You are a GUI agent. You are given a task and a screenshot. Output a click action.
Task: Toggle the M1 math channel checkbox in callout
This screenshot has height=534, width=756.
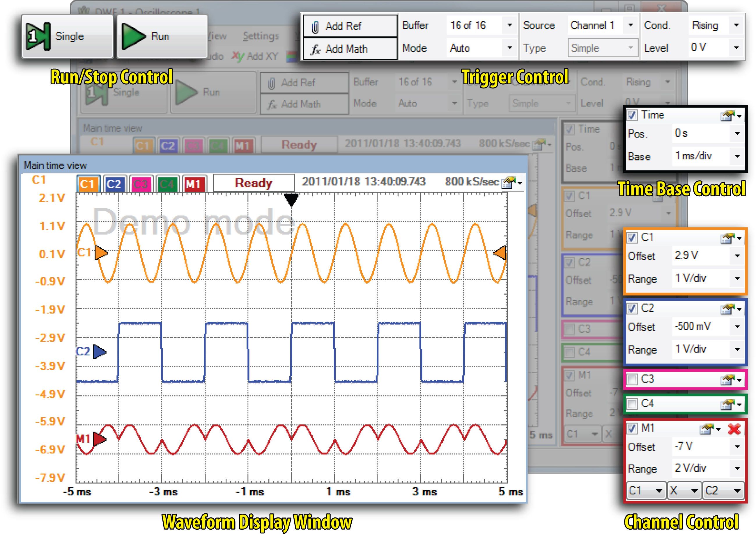(x=631, y=428)
